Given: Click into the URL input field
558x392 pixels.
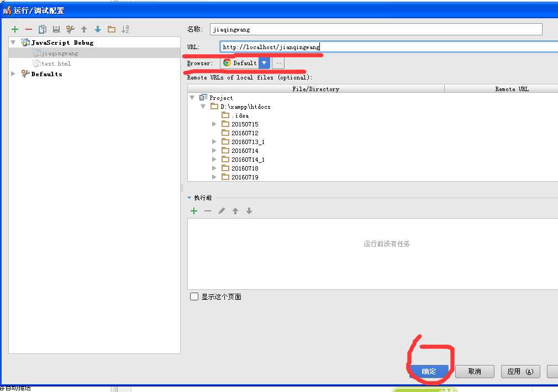Looking at the screenshot, I should tap(388, 46).
